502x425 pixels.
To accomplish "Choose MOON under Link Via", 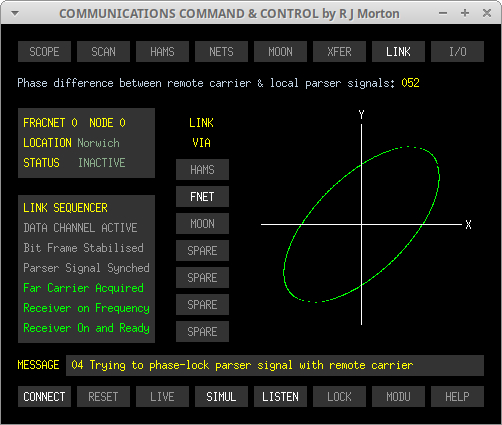I will click(x=202, y=224).
